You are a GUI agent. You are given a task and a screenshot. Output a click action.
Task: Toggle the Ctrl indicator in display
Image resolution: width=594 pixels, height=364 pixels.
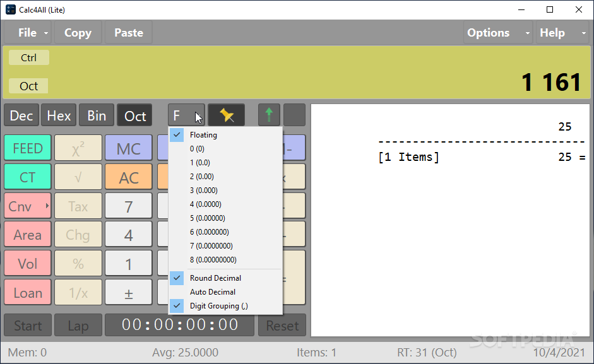point(29,57)
